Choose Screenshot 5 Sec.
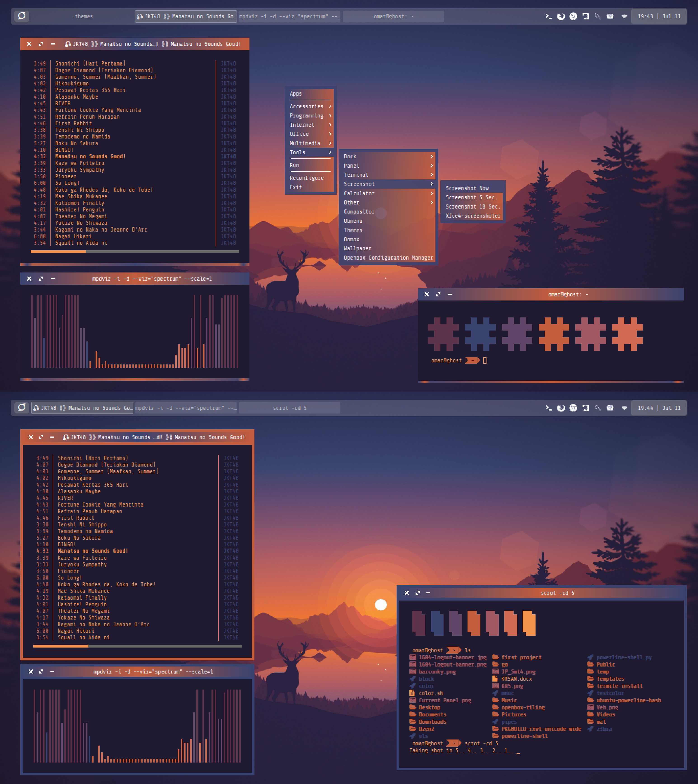 (473, 197)
